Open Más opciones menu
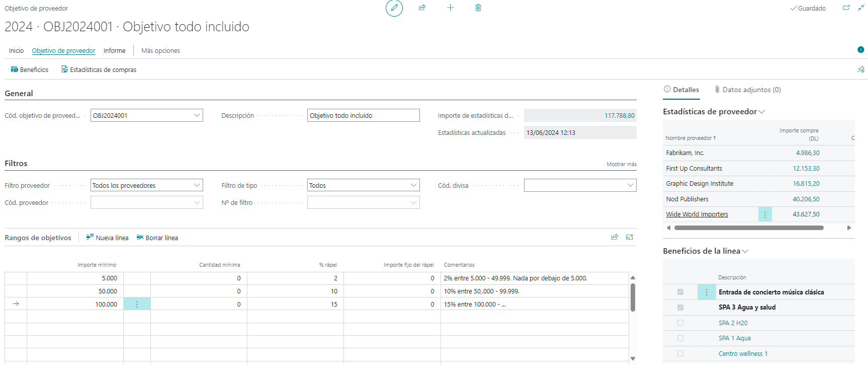The height and width of the screenshot is (373, 868). (x=160, y=50)
